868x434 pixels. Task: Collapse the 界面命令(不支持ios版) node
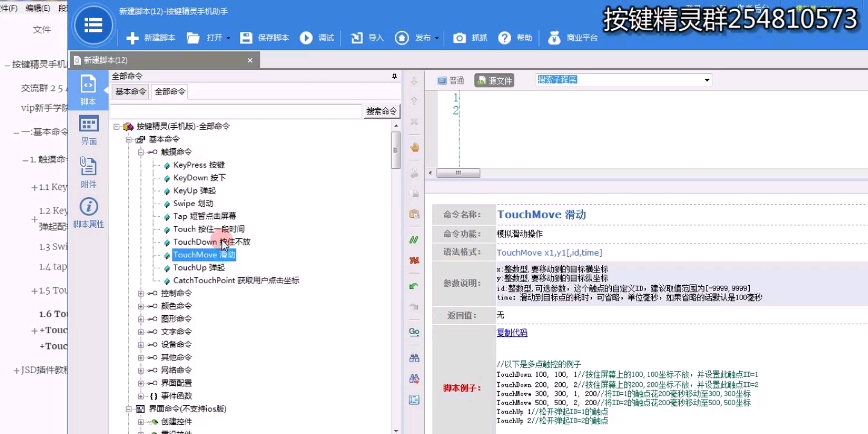(128, 409)
